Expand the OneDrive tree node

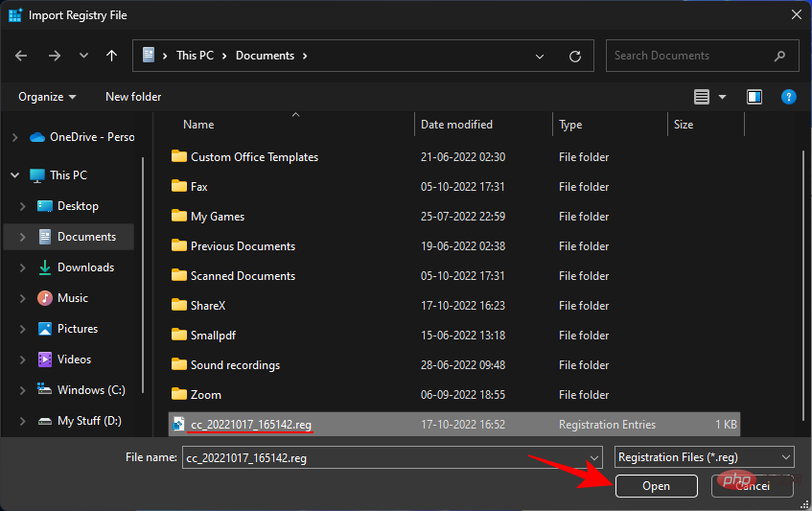15,137
